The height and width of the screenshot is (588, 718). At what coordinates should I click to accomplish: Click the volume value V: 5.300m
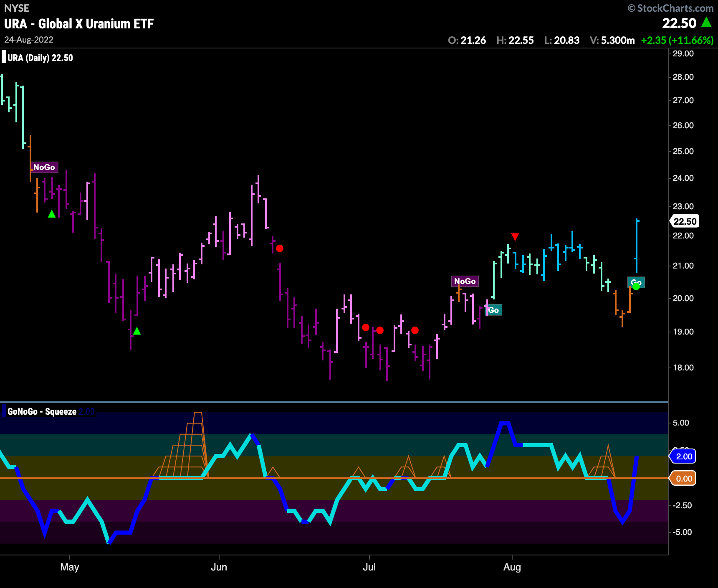[612, 40]
